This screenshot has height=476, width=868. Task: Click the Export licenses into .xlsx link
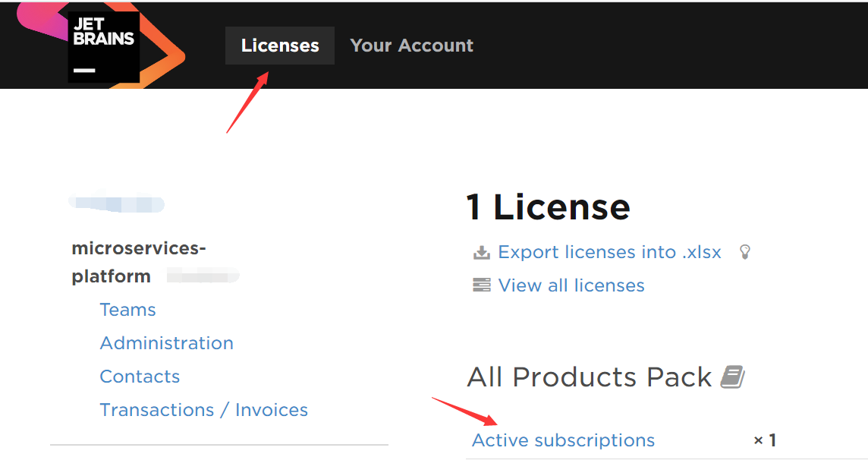[609, 252]
